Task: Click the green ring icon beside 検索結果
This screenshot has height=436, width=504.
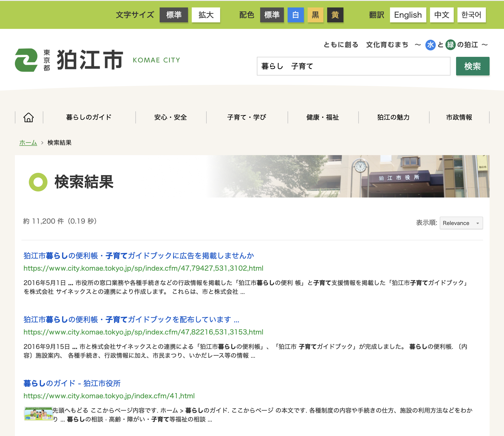Action: pos(38,182)
